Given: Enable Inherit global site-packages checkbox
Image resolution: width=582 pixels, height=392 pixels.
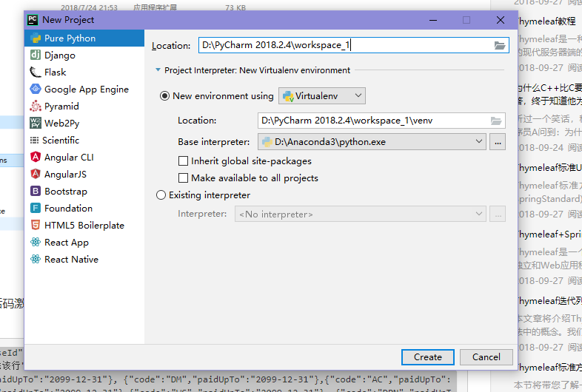Looking at the screenshot, I should point(183,161).
